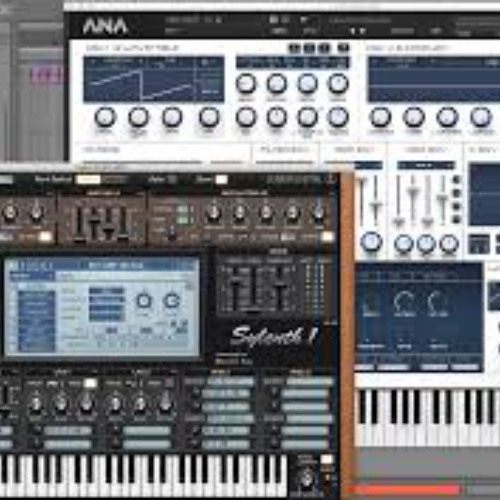
Task: Toggle the lit button in Sylenth1 LFO 1 section
Action: coord(90,383)
